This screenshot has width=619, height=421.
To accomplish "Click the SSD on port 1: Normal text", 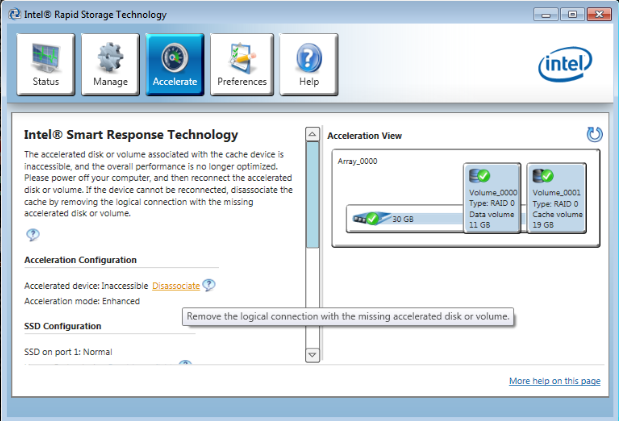I will point(68,352).
